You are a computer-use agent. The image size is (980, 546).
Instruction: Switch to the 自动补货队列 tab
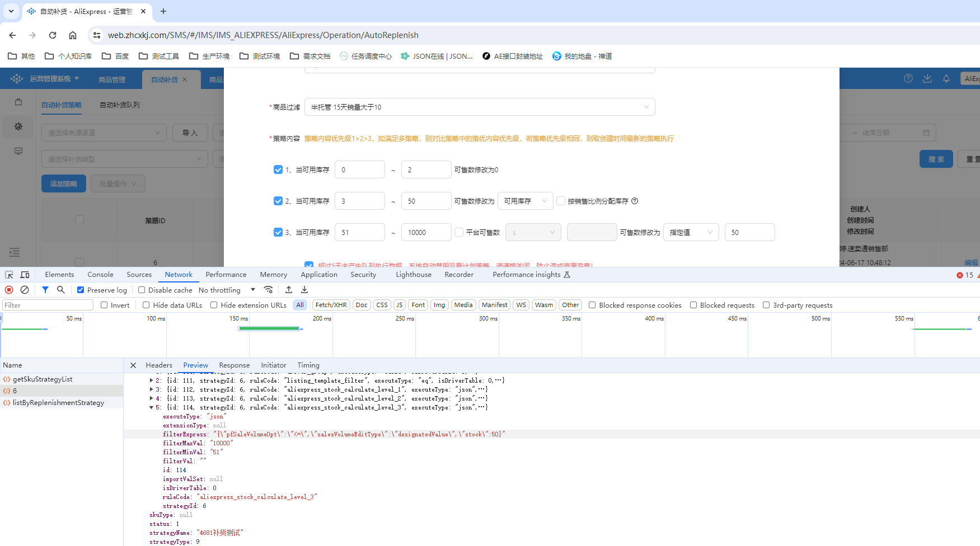(x=120, y=105)
